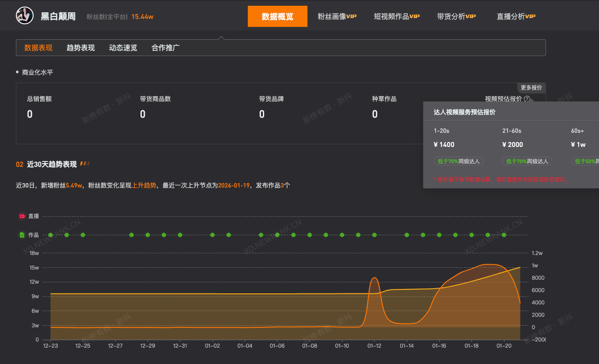Click the ¥2000 price for 21-60s videos
This screenshot has height=364, width=599.
[x=512, y=145]
